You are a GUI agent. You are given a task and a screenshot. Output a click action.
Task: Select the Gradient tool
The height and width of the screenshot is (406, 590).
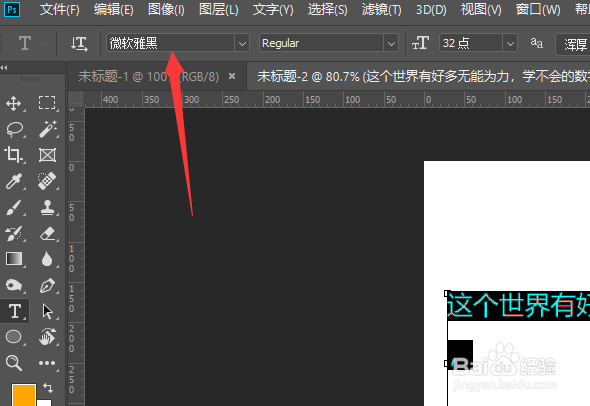(x=14, y=259)
